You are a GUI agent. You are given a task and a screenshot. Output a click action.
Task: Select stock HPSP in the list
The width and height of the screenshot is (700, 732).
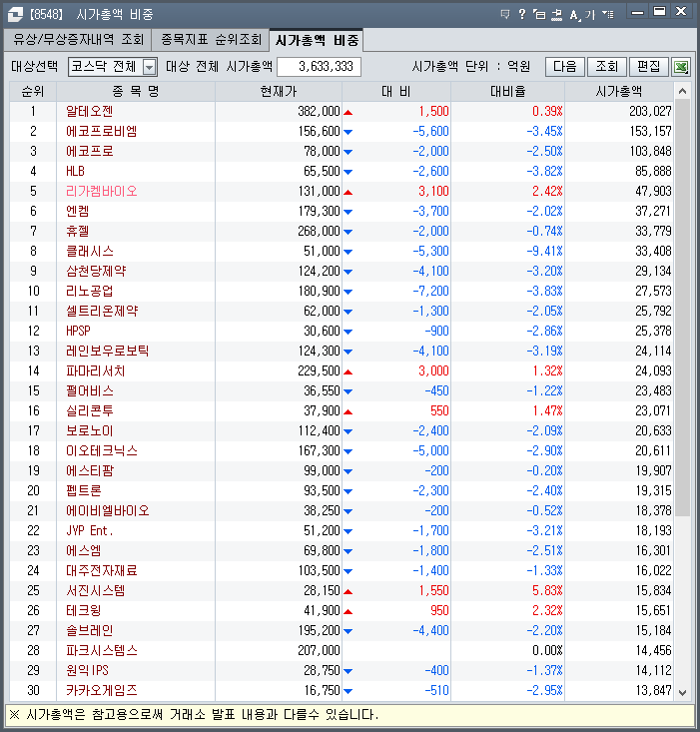coord(78,331)
